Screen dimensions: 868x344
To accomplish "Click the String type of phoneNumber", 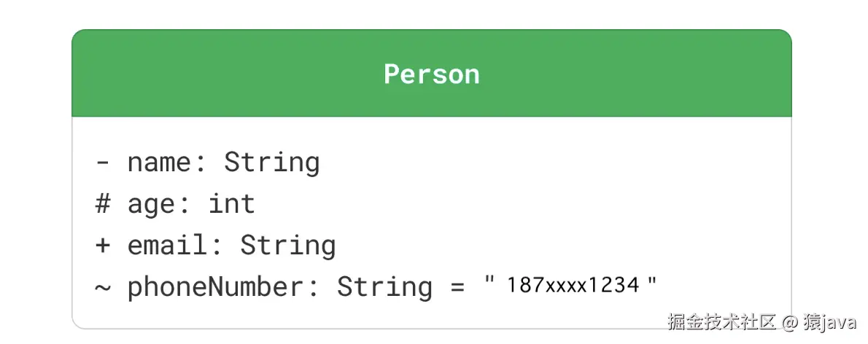I will point(384,287).
